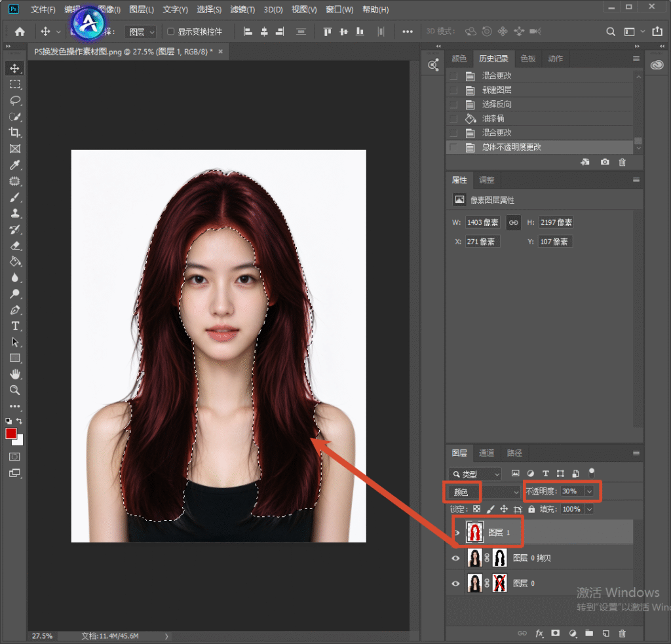Click the W width field showing 1403 像素
The width and height of the screenshot is (671, 644).
click(483, 223)
